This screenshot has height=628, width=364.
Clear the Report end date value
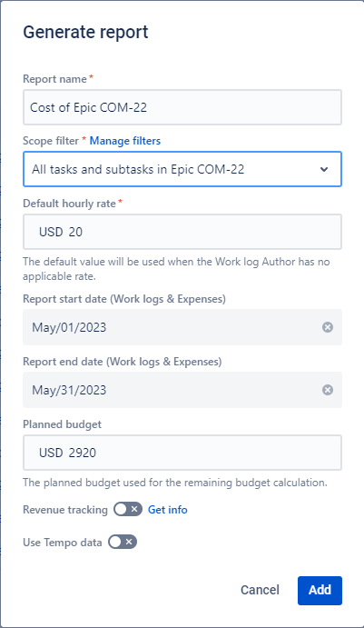[x=328, y=390]
